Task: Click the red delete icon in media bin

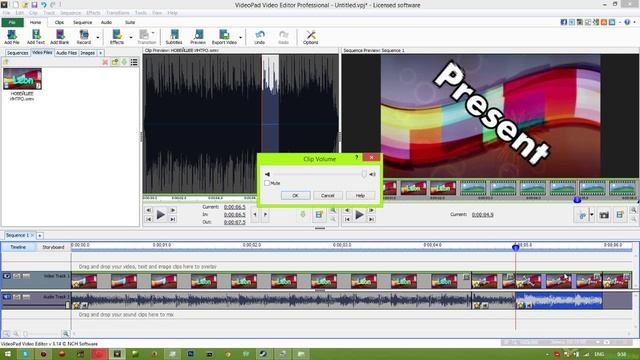Action: point(105,62)
